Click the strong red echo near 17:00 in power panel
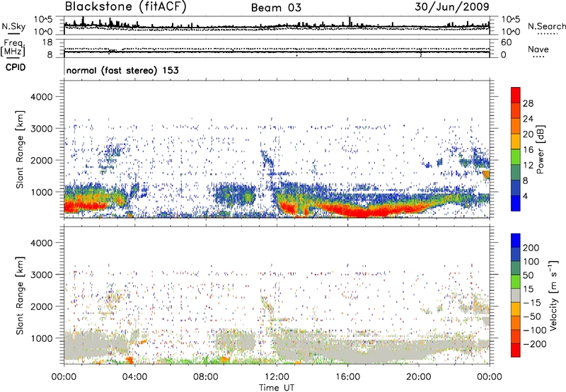The width and height of the screenshot is (566, 392). pyautogui.click(x=364, y=212)
